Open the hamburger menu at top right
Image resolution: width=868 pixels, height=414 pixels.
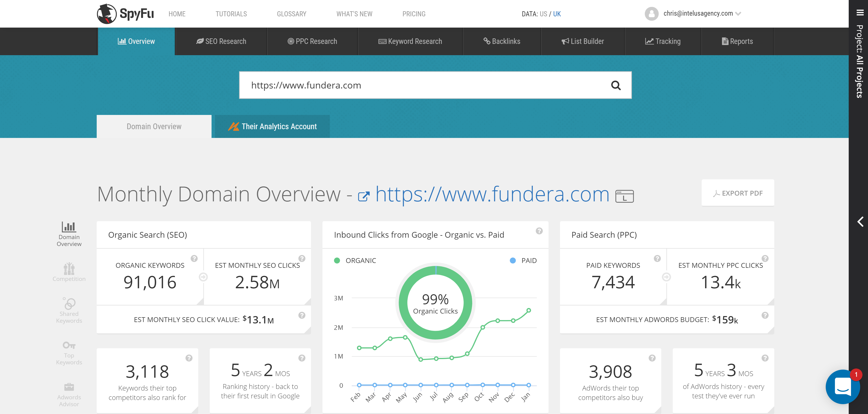(x=860, y=12)
